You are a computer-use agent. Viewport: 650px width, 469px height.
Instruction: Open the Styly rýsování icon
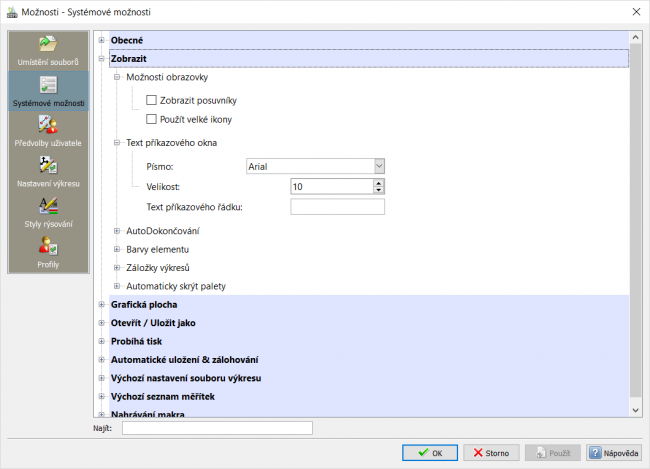[x=48, y=206]
